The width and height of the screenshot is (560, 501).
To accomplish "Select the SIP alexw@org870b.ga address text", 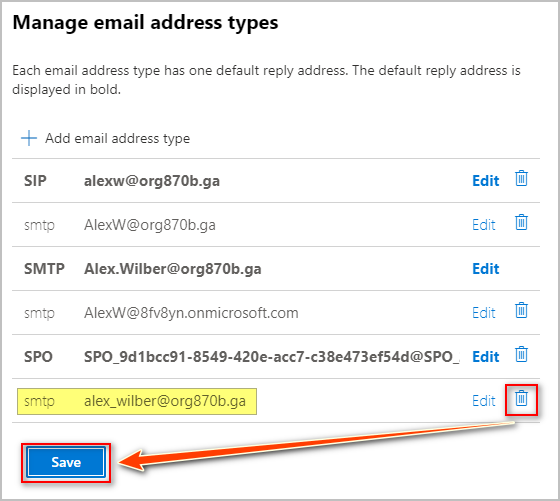I will point(152,181).
